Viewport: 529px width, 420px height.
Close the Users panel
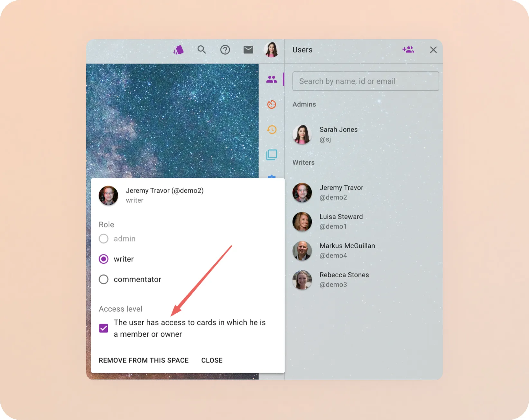pyautogui.click(x=433, y=50)
